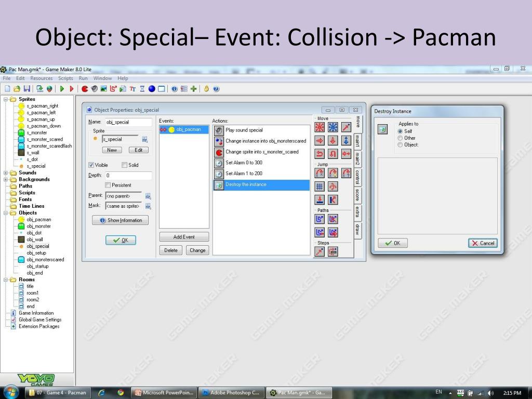Screen dimensions: 532x399
Task: Select the Wrap Screen action icon
Action: 333,187
